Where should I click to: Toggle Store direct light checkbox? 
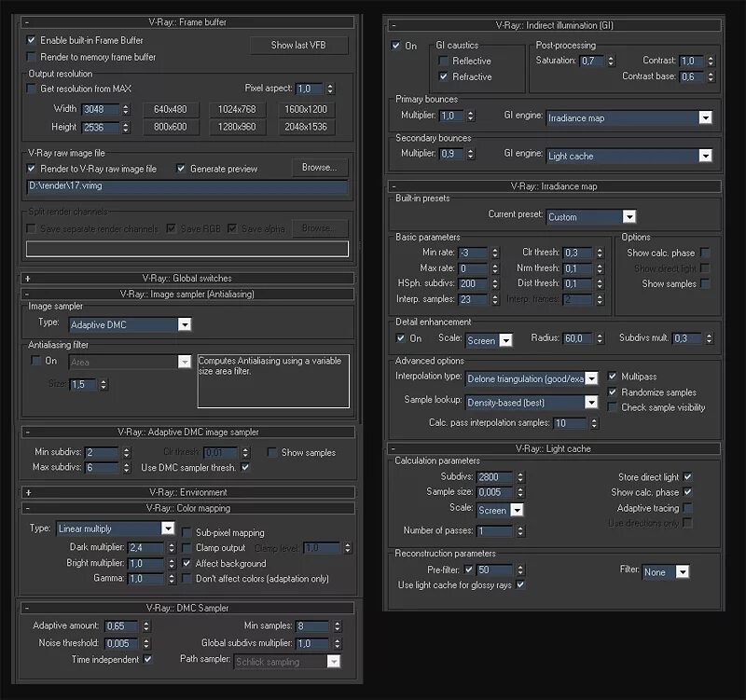point(687,476)
